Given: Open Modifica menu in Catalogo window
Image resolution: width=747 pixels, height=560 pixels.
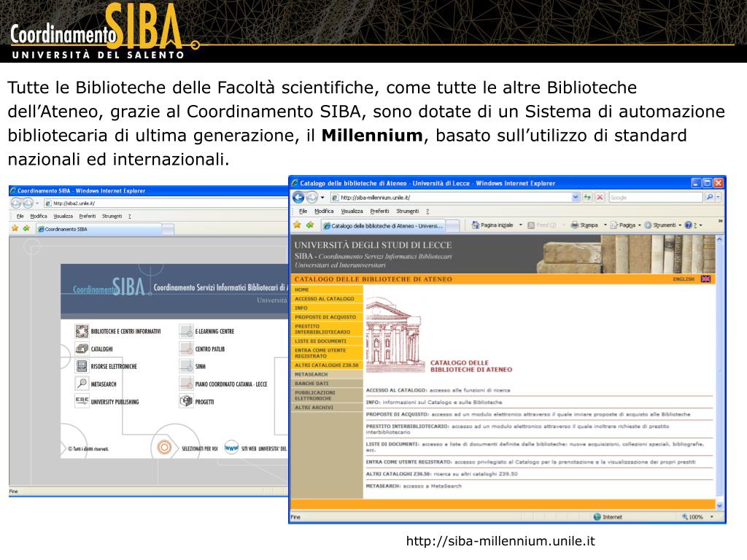Looking at the screenshot, I should (324, 211).
